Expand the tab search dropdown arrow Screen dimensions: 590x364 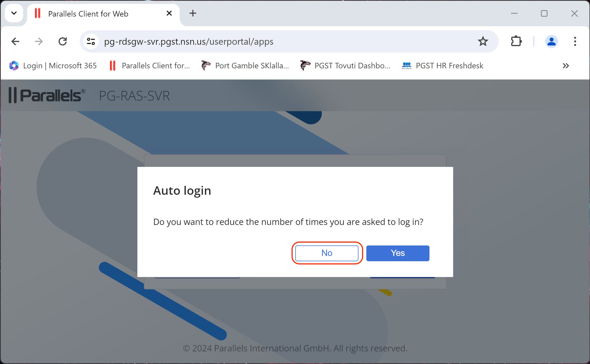click(14, 13)
